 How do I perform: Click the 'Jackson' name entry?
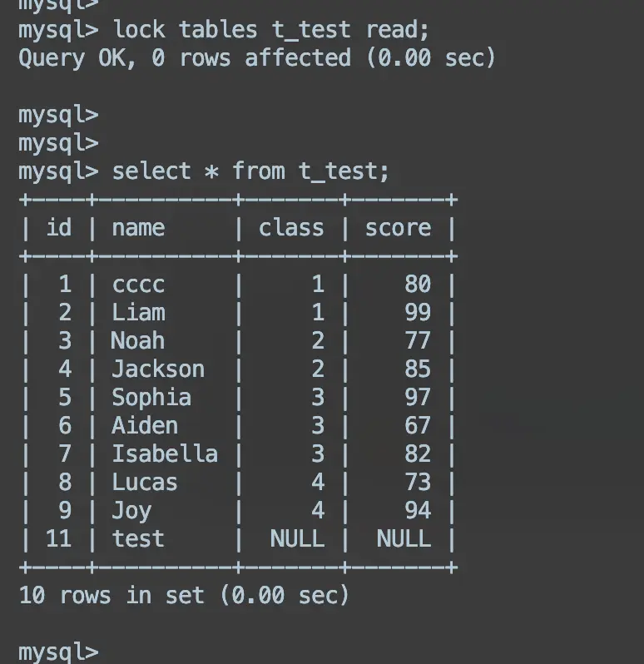pyautogui.click(x=158, y=369)
